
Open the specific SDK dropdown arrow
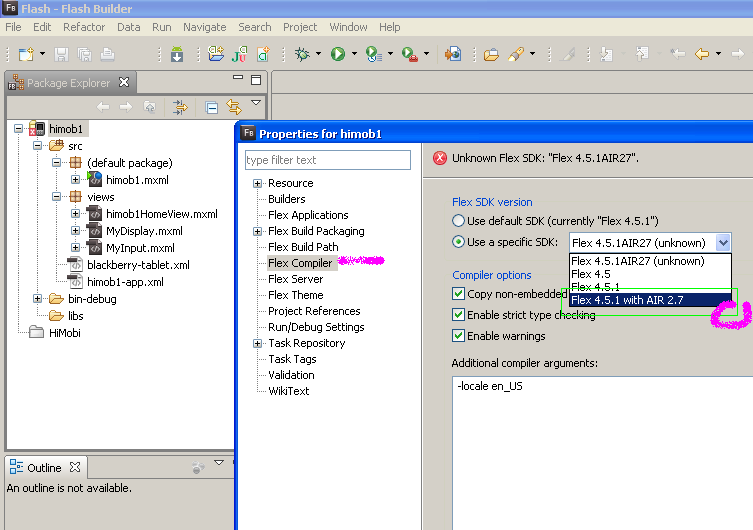click(723, 243)
